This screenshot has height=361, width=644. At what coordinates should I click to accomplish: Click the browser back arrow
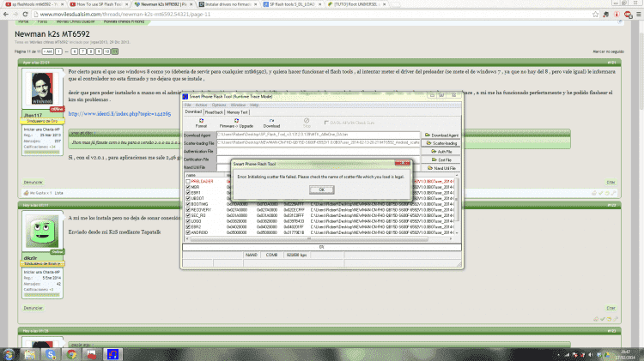point(6,14)
